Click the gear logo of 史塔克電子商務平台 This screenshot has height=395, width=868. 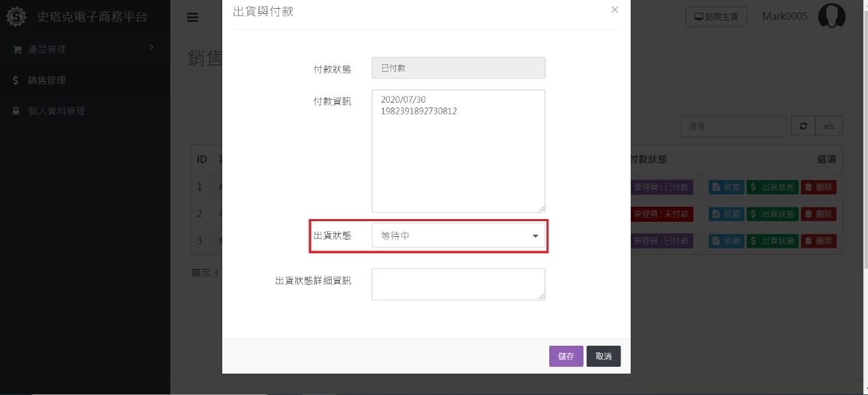pos(16,16)
